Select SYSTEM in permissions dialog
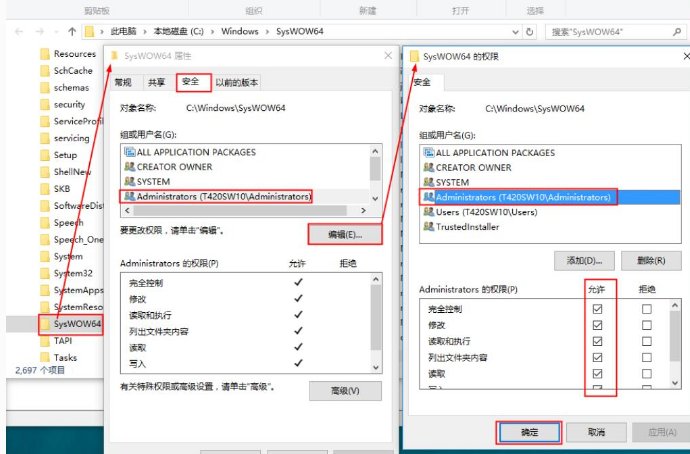 446,182
